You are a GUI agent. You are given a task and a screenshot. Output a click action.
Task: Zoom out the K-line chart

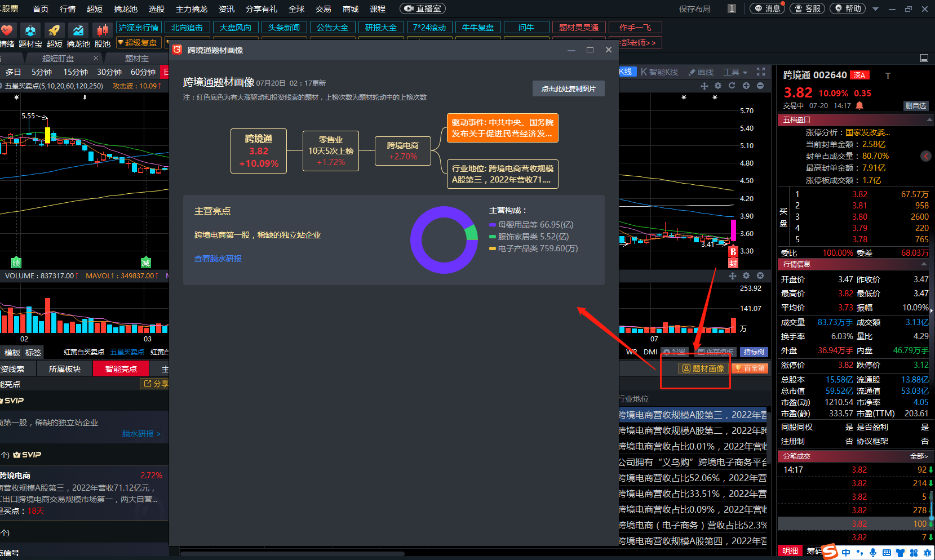point(760,86)
